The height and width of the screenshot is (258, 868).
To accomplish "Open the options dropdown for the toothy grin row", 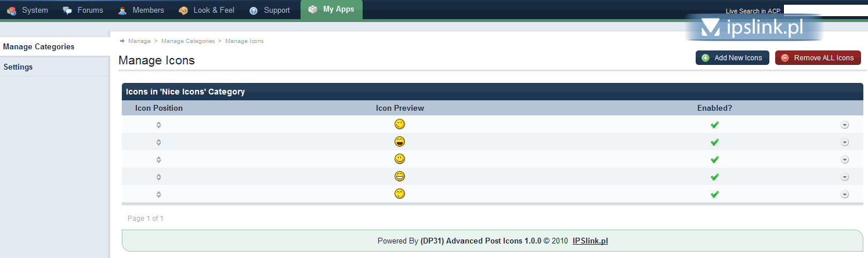I will [845, 177].
